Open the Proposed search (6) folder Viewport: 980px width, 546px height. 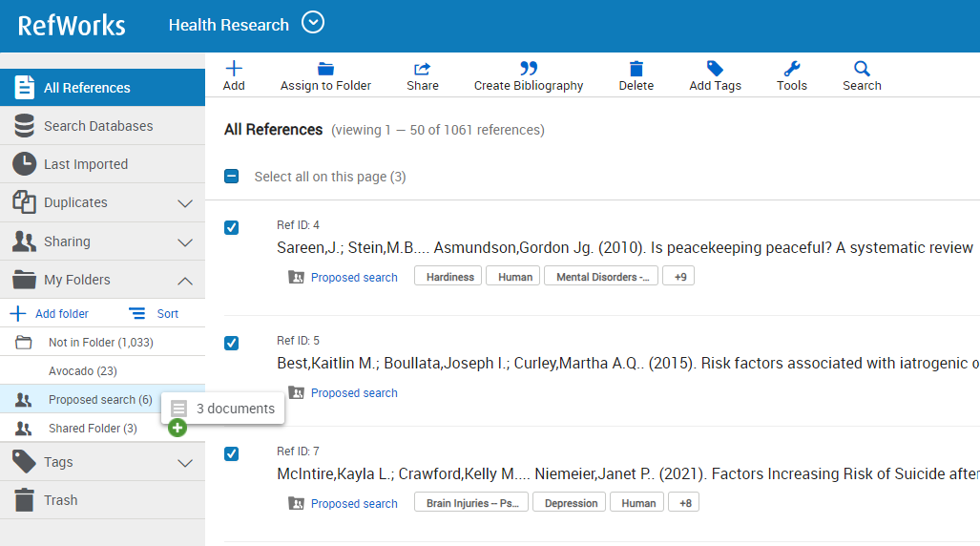102,400
